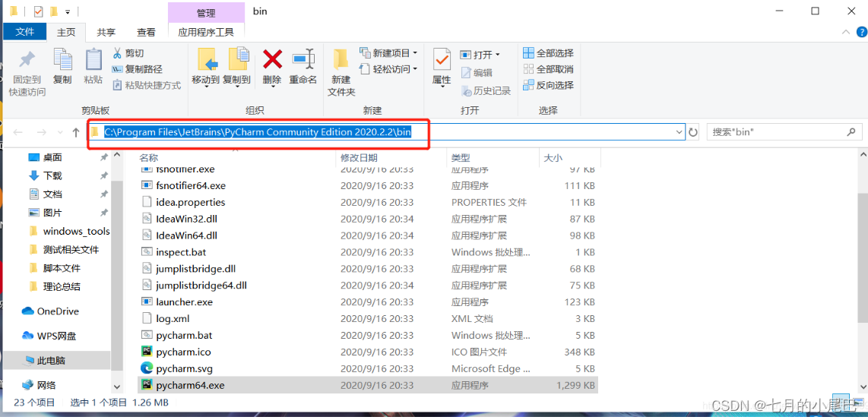
Task: Open the Application Tools (应用程序工具) tab
Action: tap(206, 33)
